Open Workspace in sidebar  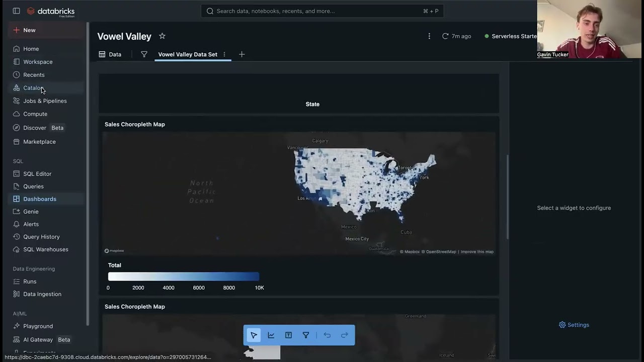click(47, 62)
